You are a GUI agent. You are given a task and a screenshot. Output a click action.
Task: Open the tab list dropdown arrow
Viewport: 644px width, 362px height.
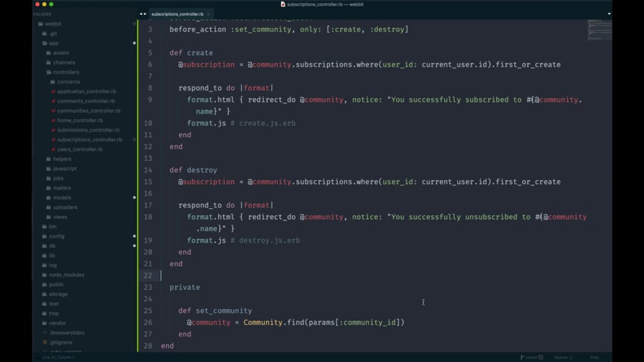point(609,14)
